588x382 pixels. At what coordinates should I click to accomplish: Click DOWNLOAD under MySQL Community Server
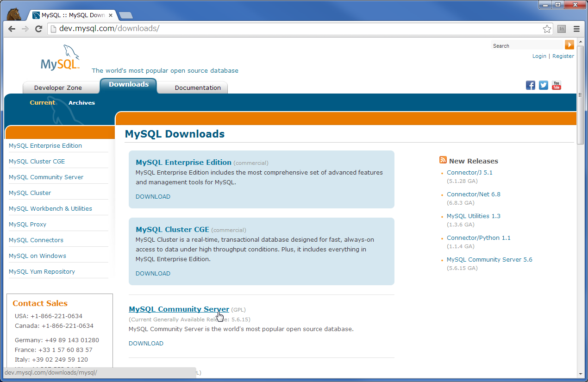[x=146, y=343]
